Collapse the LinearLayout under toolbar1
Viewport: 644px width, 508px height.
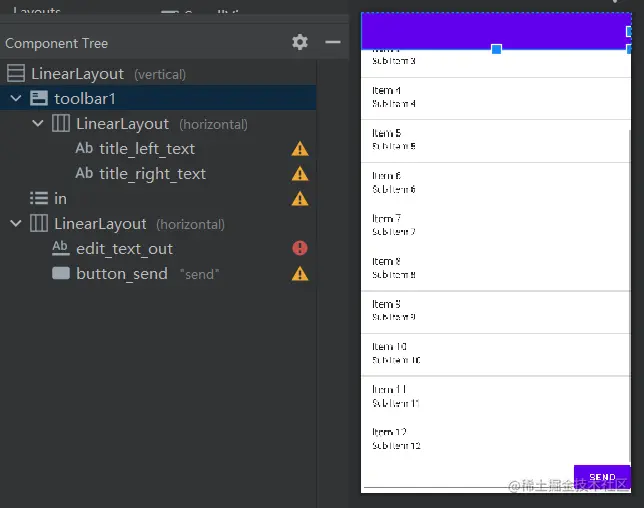tap(38, 124)
